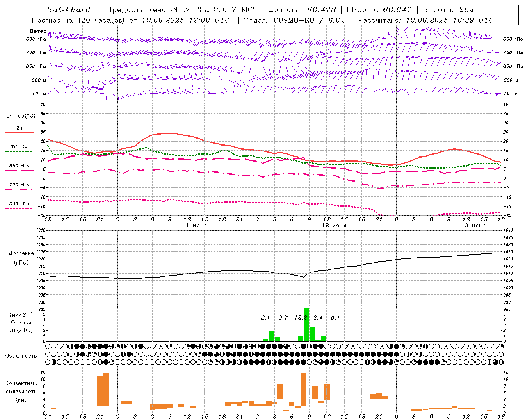Screen dimensions: 525x420
Task: Click the "2.1" precipitation total value
Action: tap(265, 317)
